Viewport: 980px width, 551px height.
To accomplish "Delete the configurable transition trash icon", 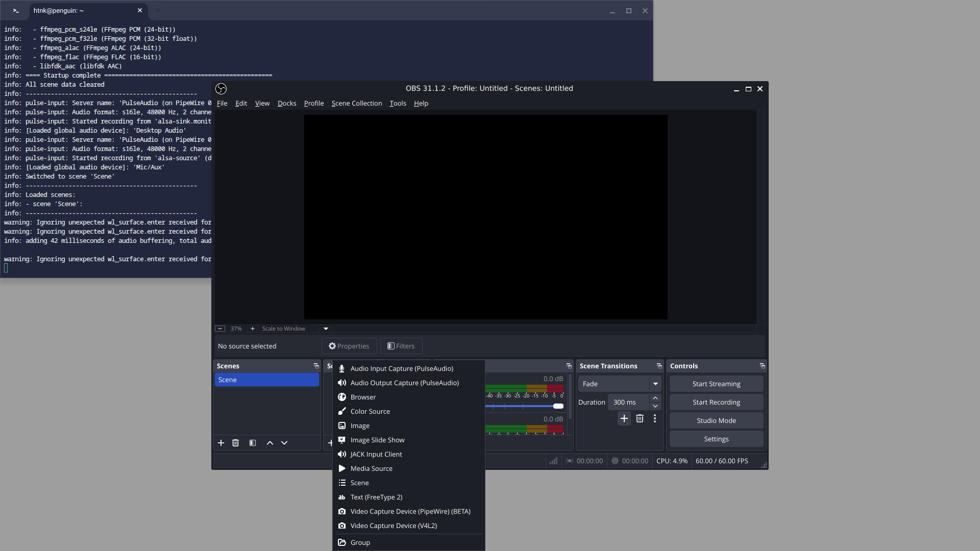I will pos(640,418).
